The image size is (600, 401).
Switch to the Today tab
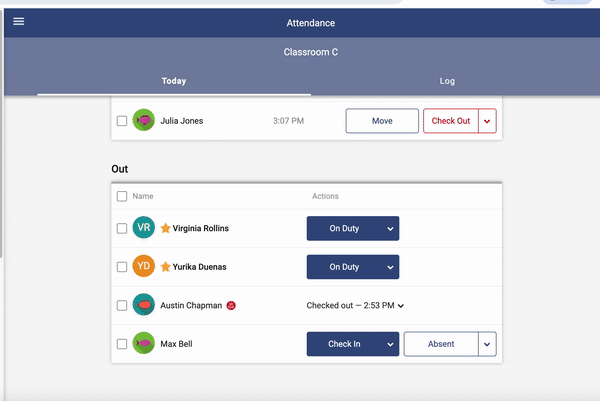pos(174,81)
